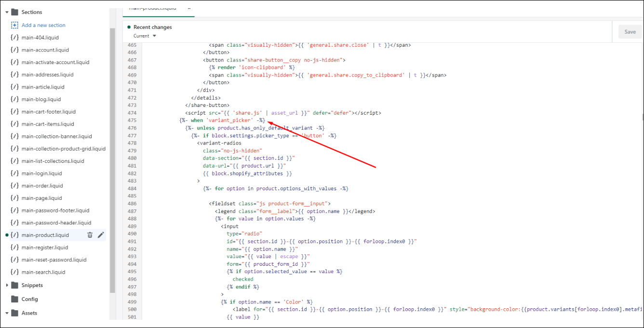Screen dimensions: 644x328
Task: Click 'share.js' string in script tag
Action: click(248, 113)
